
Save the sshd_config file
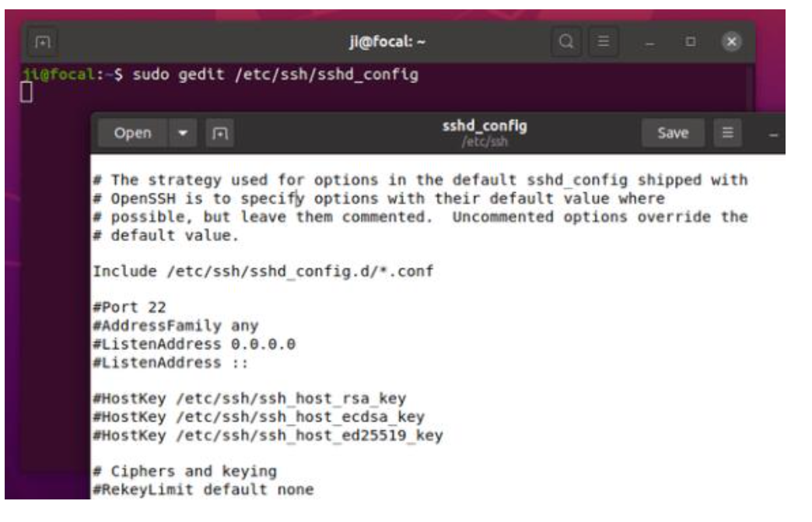pyautogui.click(x=672, y=134)
